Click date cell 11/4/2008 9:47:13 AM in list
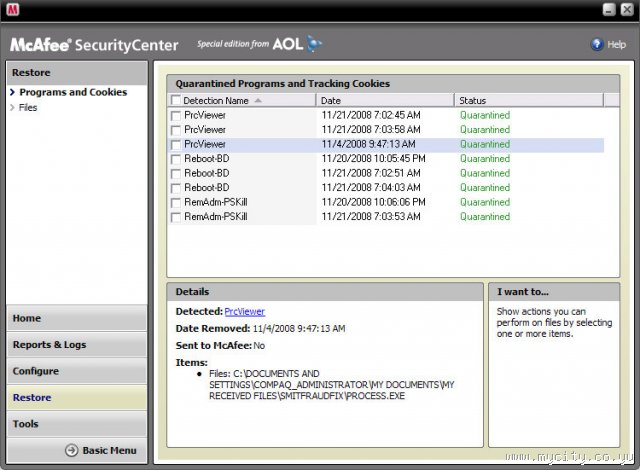640x470 pixels. pos(368,144)
